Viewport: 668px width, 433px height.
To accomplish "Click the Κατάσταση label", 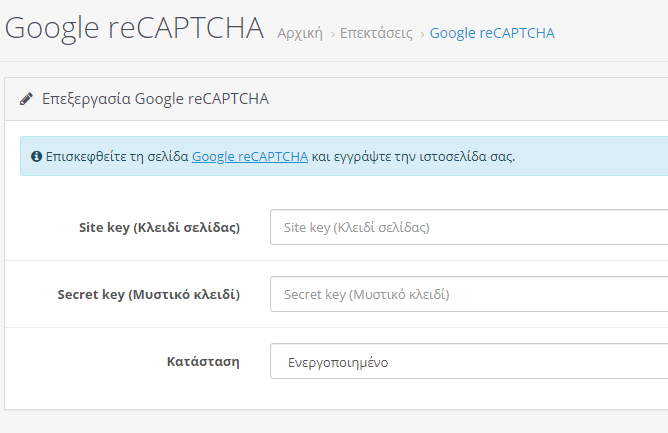I will pyautogui.click(x=203, y=361).
